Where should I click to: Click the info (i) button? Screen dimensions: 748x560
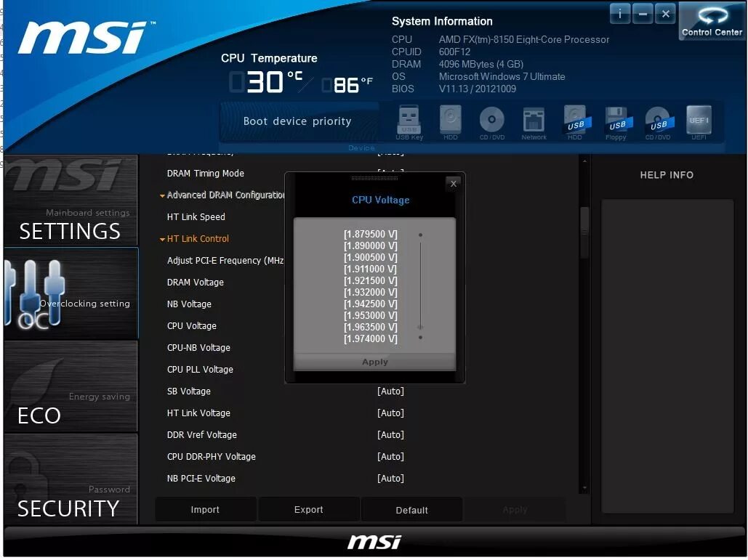click(x=619, y=14)
